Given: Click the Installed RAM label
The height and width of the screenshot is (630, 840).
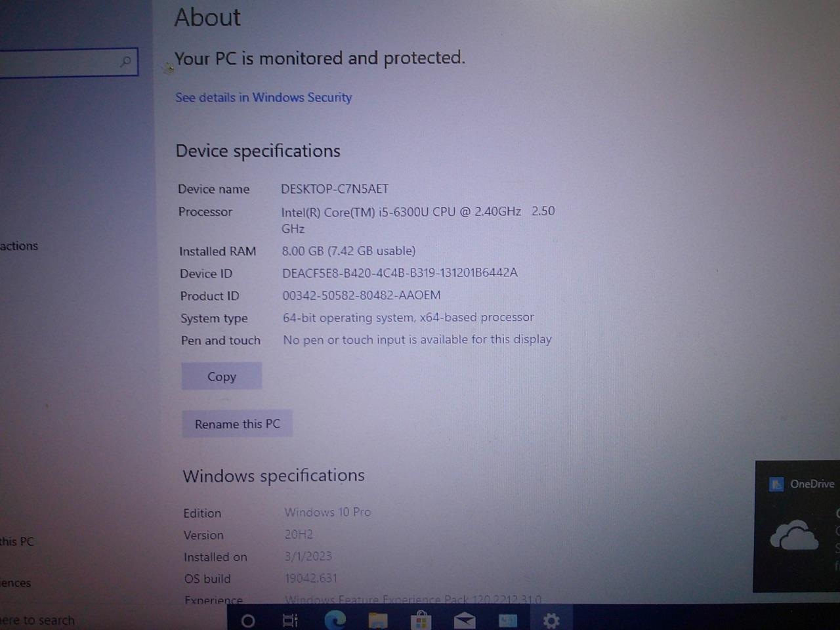Looking at the screenshot, I should [x=218, y=251].
